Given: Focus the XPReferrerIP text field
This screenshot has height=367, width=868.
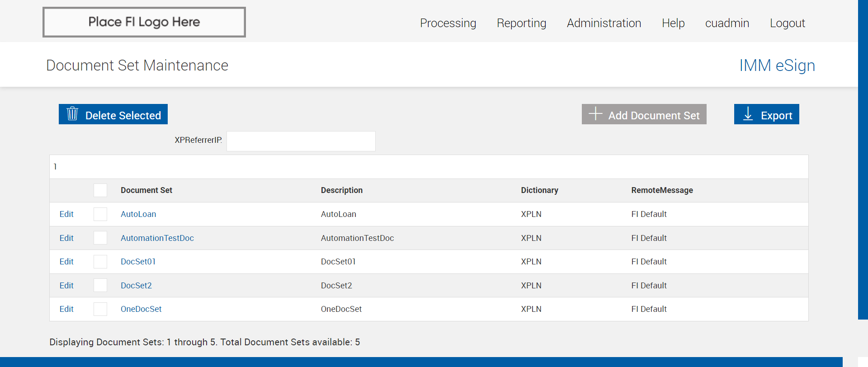Looking at the screenshot, I should point(301,141).
